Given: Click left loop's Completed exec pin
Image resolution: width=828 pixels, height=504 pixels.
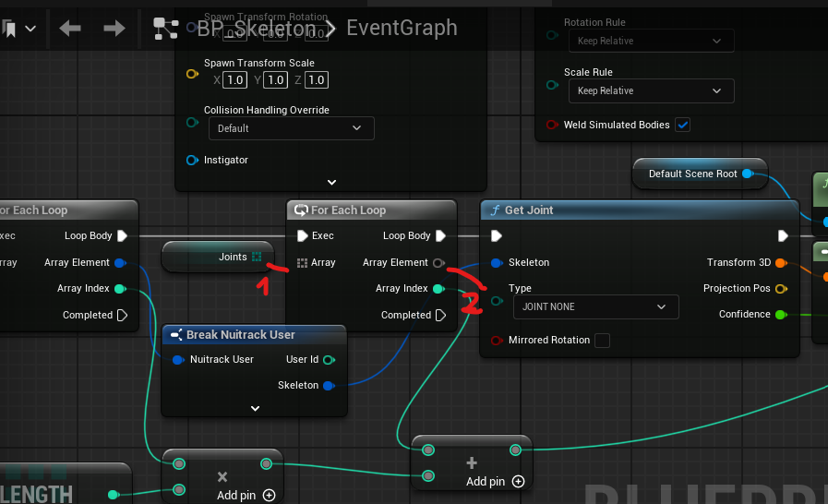Looking at the screenshot, I should [122, 316].
